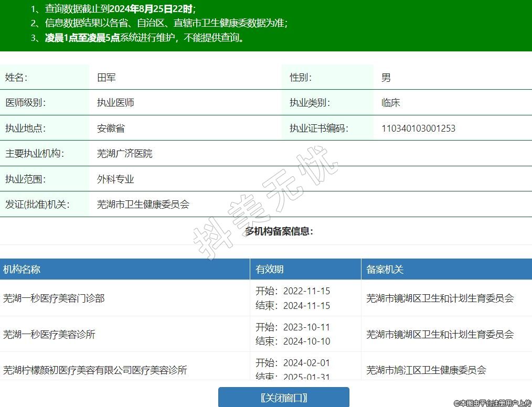The image size is (532, 407).
Task: Click the 临床 practice category value
Action: pyautogui.click(x=390, y=103)
